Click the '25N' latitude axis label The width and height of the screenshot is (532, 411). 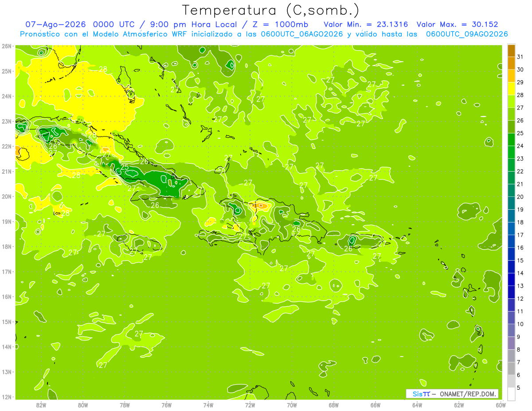click(6, 71)
